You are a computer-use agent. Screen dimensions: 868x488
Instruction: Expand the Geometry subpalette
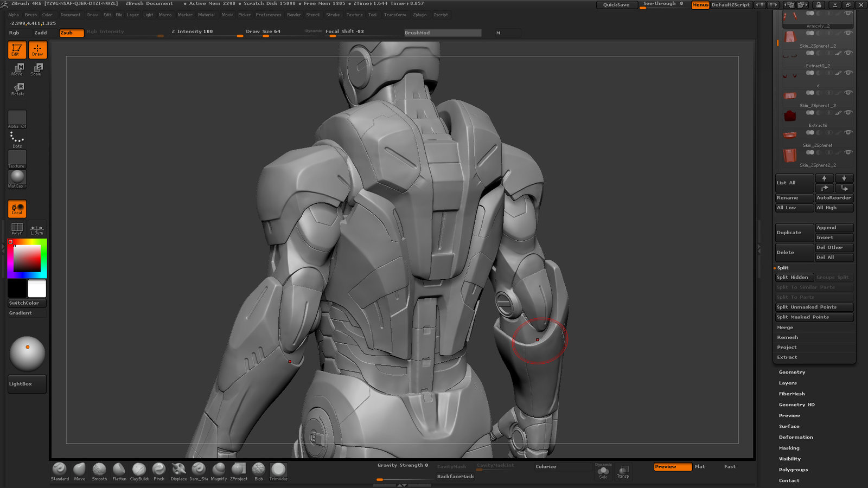792,373
